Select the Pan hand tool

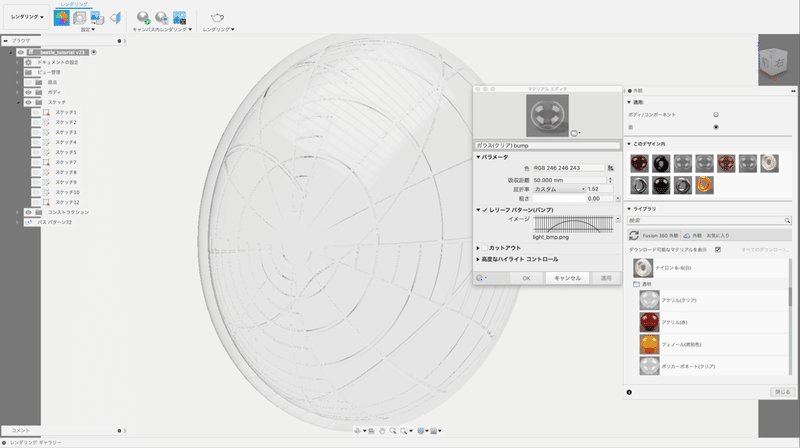pyautogui.click(x=382, y=431)
